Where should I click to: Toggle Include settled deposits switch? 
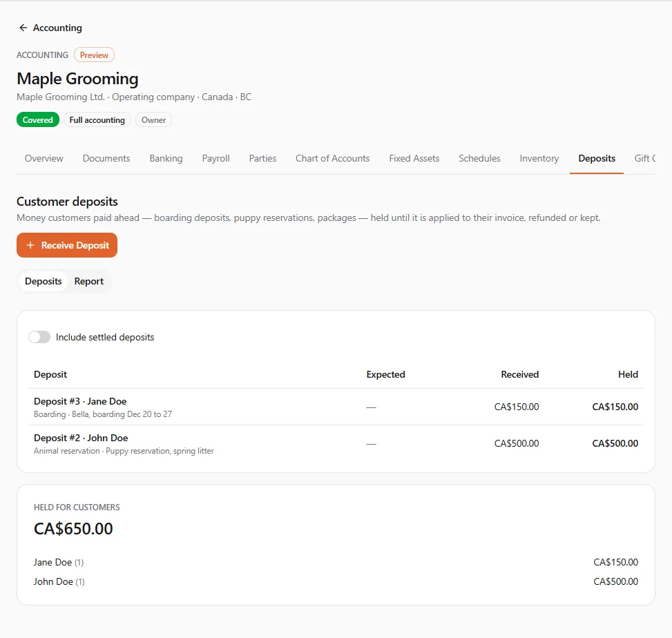click(x=39, y=337)
